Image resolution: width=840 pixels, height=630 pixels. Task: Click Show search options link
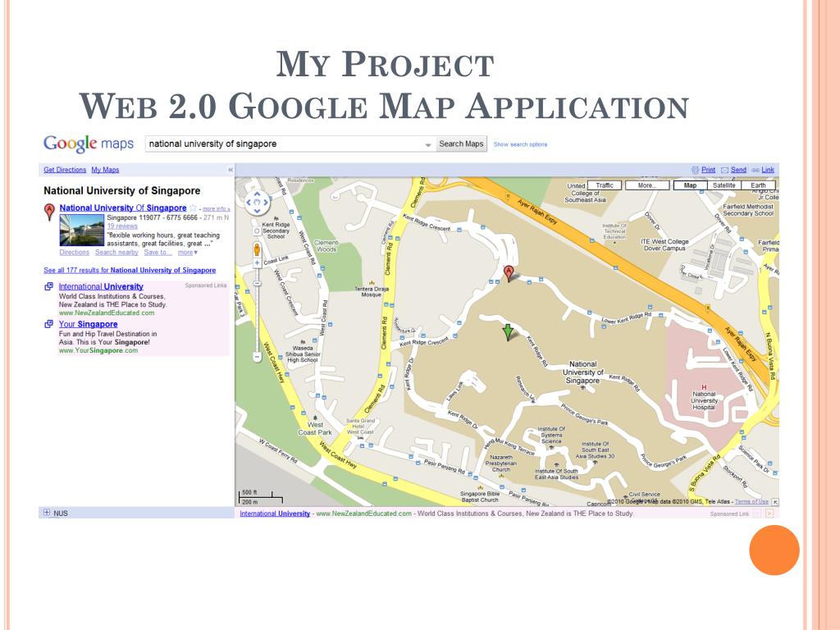pos(520,144)
